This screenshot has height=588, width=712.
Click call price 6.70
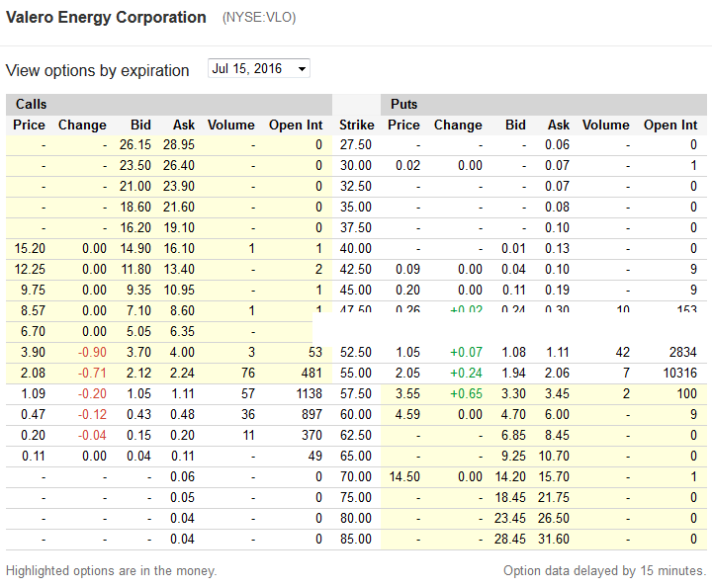click(x=33, y=332)
